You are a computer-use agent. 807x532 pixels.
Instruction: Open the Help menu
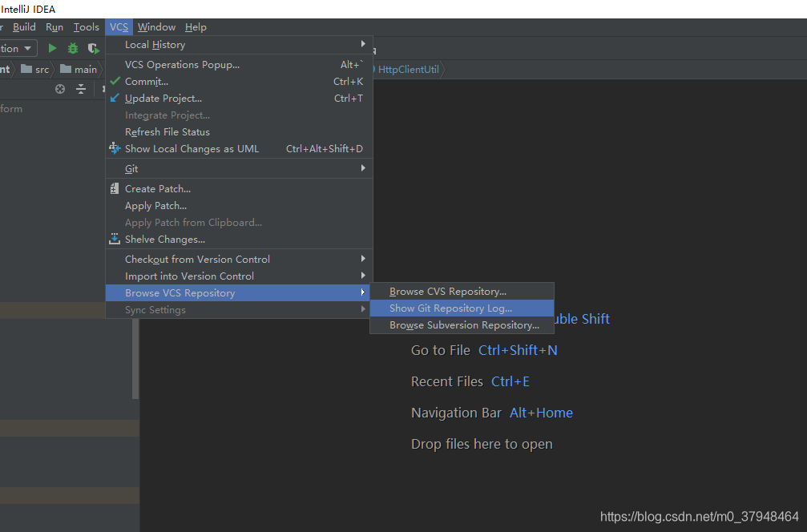click(x=196, y=26)
